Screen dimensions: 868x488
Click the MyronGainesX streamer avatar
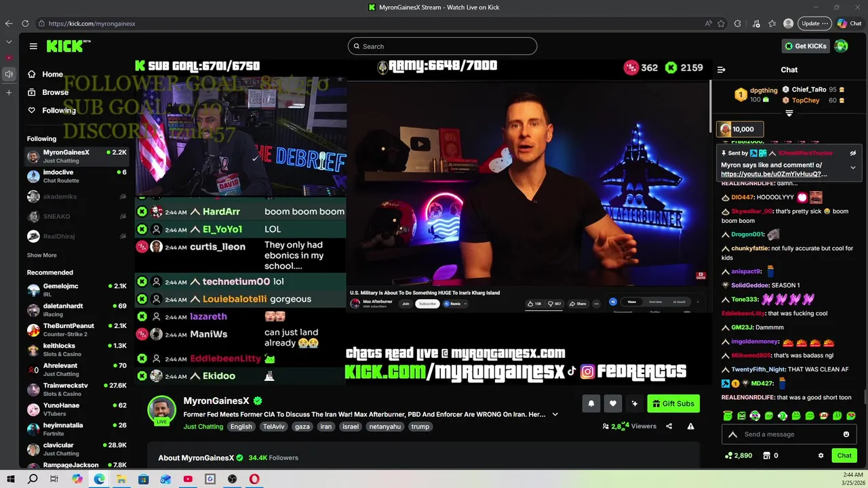[x=161, y=411]
